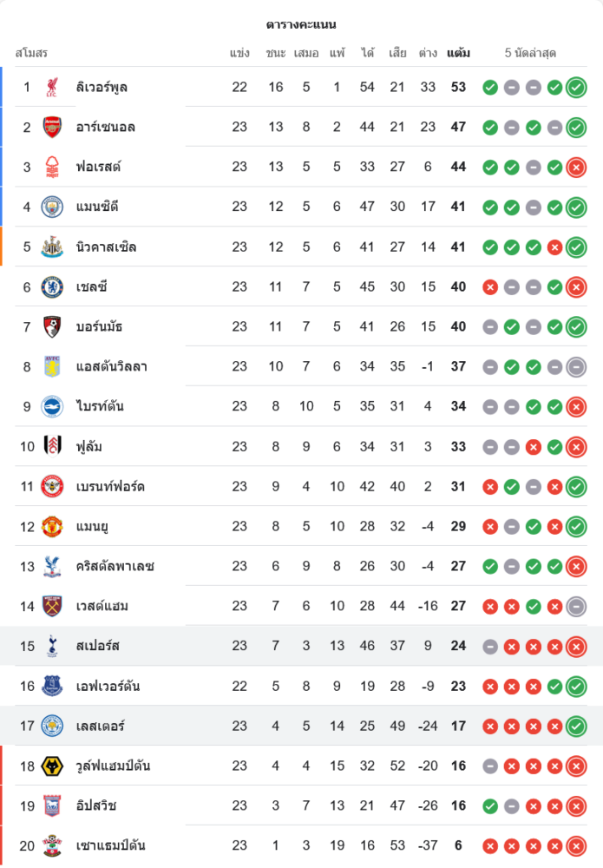Click the Everton club crest
Viewport: 603px width, 868px height.
pos(52,686)
